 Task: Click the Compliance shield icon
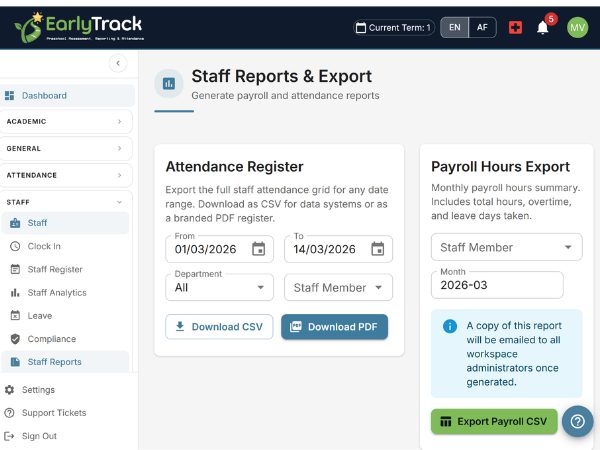coord(15,339)
